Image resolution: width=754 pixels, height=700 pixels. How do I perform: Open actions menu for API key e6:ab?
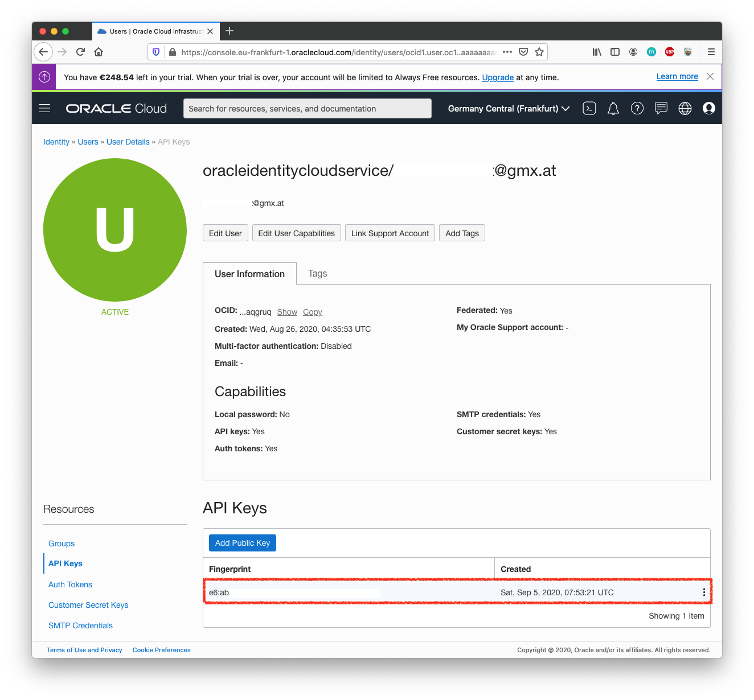704,592
